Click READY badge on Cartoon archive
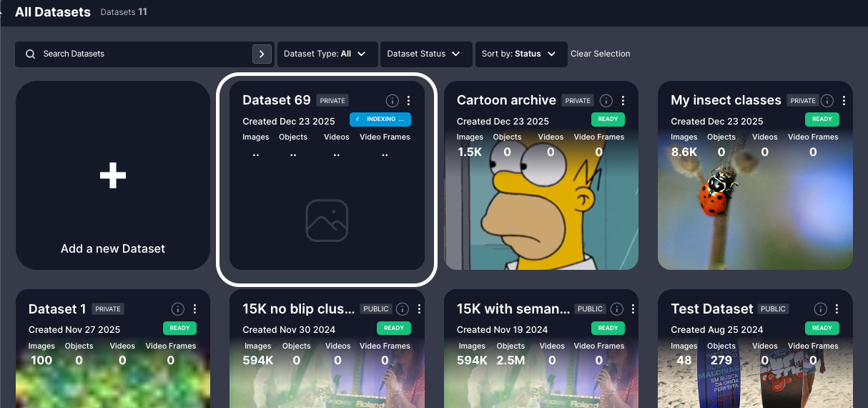This screenshot has width=868, height=408. click(x=608, y=120)
